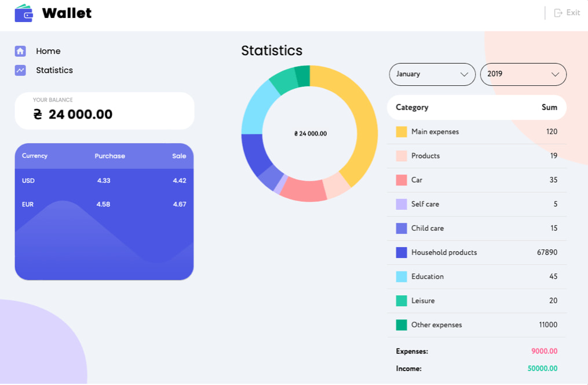Click the Sale column header
Viewport: 588px width, 385px height.
click(x=179, y=156)
